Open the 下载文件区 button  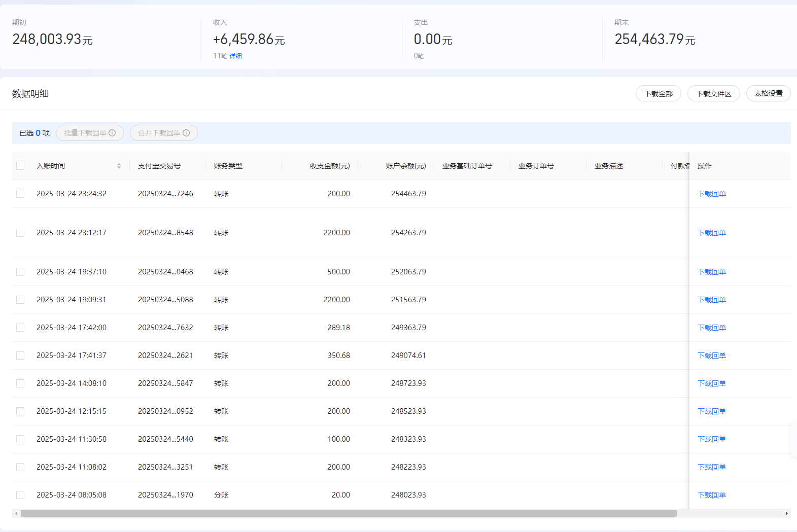click(714, 93)
